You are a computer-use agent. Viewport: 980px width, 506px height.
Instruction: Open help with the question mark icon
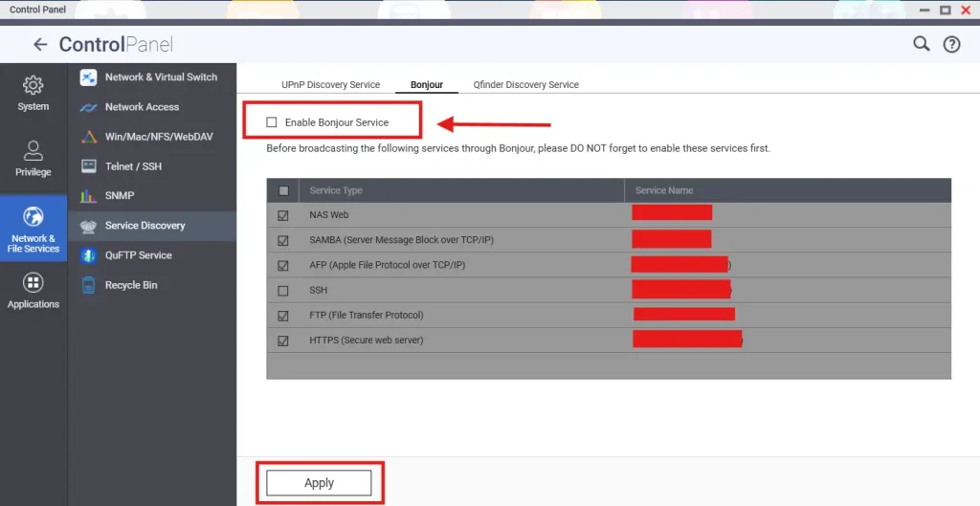tap(951, 44)
